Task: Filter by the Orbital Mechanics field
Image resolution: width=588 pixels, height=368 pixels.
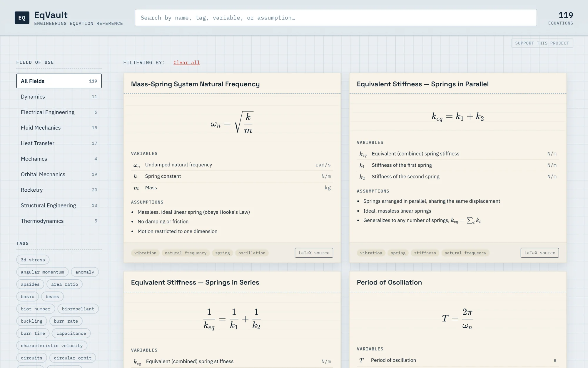Action: pyautogui.click(x=59, y=174)
